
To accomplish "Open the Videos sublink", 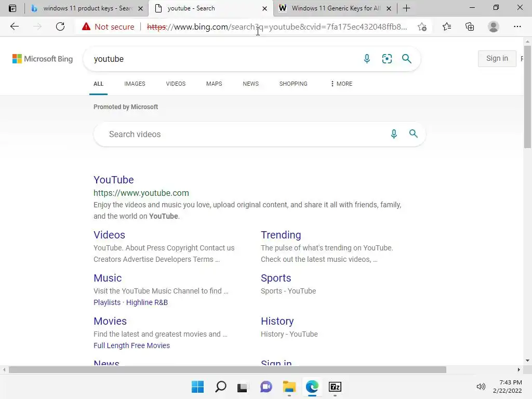I will (109, 235).
